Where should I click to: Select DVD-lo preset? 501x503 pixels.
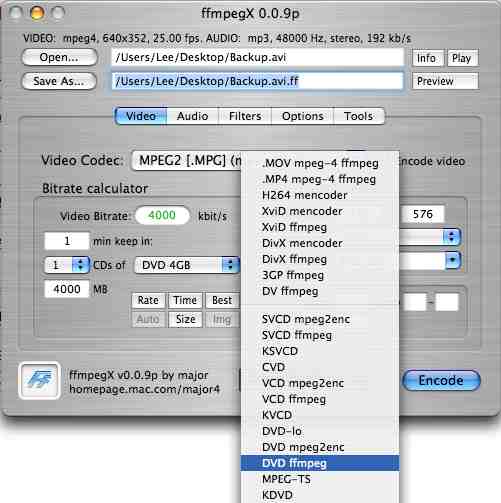click(x=320, y=431)
